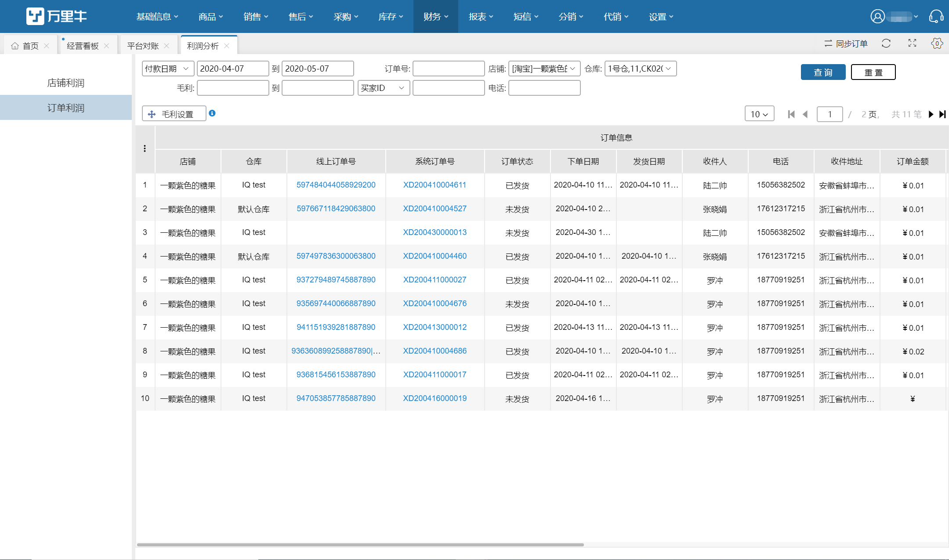This screenshot has height=560, width=949.
Task: Click the home icon on 首页 tab
Action: (15, 46)
